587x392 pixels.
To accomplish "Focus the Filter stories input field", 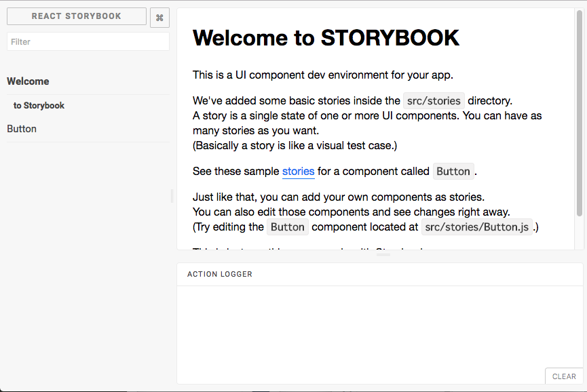I will 88,41.
